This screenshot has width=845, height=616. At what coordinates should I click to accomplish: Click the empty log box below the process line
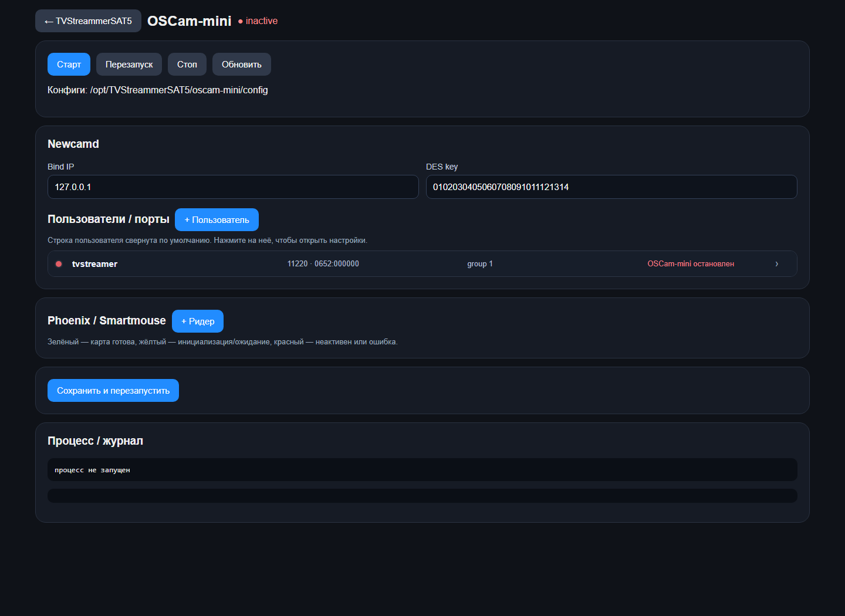[422, 496]
